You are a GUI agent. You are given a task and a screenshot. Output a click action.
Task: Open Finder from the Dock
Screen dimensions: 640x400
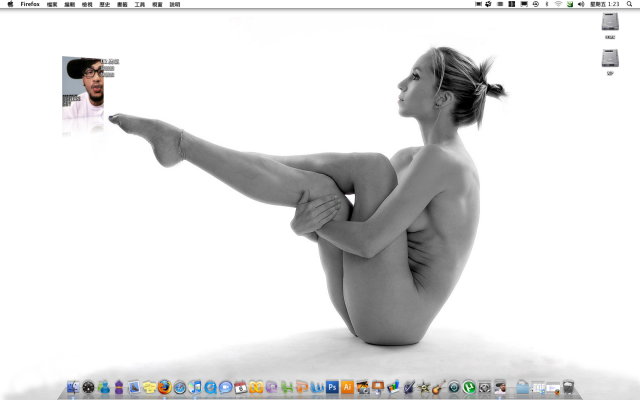click(72, 387)
